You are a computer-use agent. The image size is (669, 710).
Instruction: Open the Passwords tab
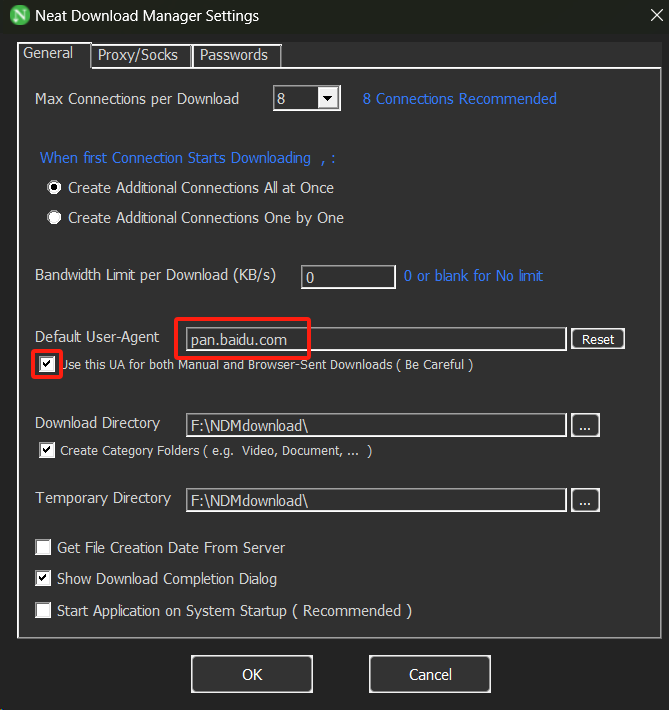tap(234, 55)
